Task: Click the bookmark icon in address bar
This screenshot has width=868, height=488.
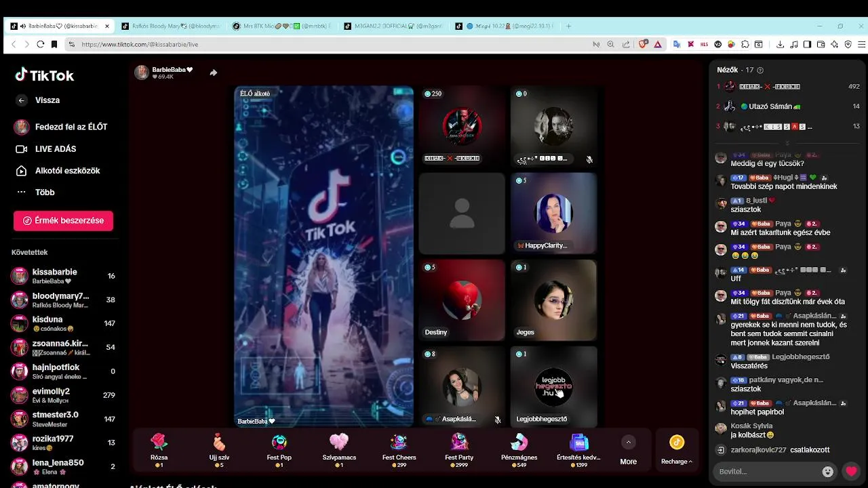Action: [x=54, y=44]
